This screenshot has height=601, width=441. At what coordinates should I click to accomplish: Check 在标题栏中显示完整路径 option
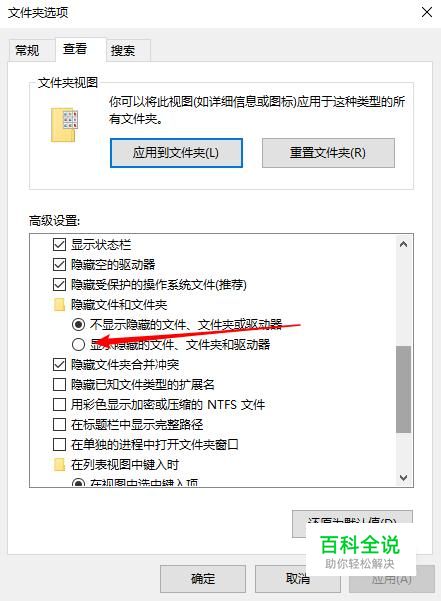pyautogui.click(x=59, y=424)
